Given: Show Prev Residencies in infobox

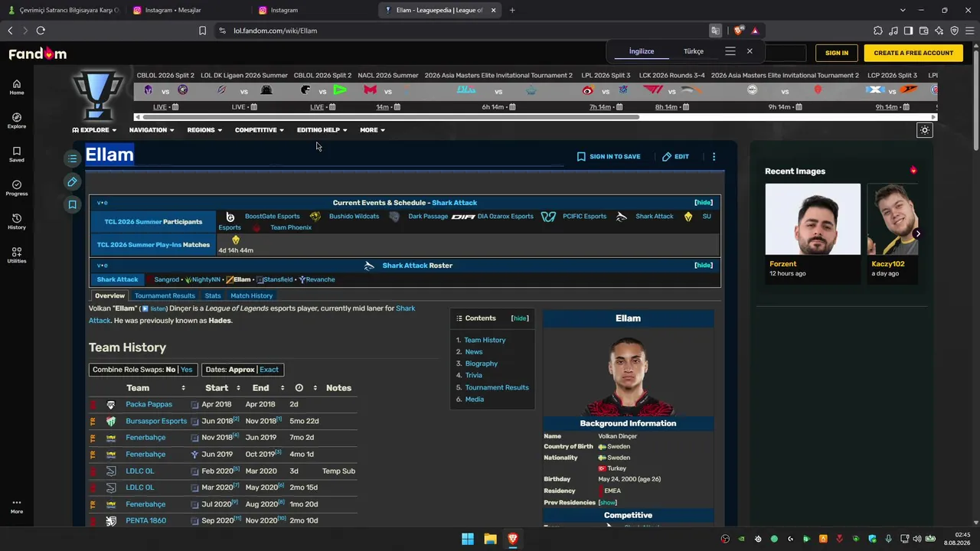Looking at the screenshot, I should (607, 503).
